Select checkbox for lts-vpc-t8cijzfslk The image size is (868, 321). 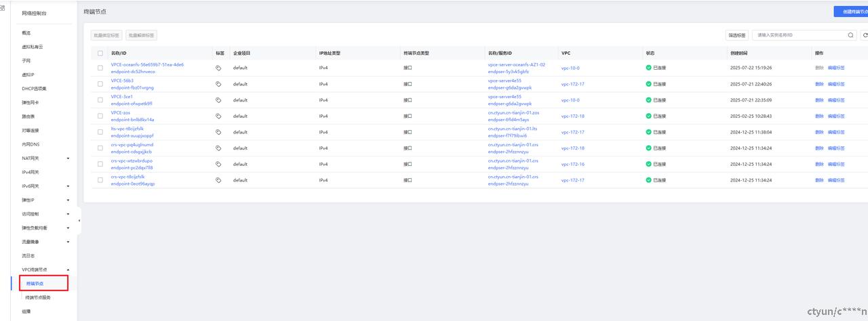point(100,132)
